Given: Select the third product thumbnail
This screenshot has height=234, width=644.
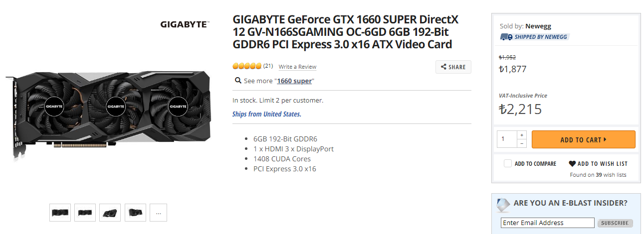Looking at the screenshot, I should pos(110,213).
